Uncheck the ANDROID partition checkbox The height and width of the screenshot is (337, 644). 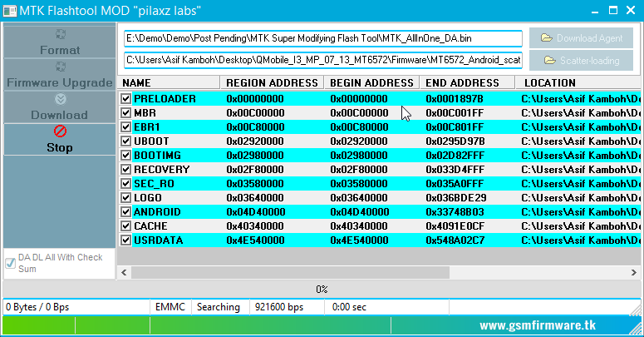coord(125,212)
